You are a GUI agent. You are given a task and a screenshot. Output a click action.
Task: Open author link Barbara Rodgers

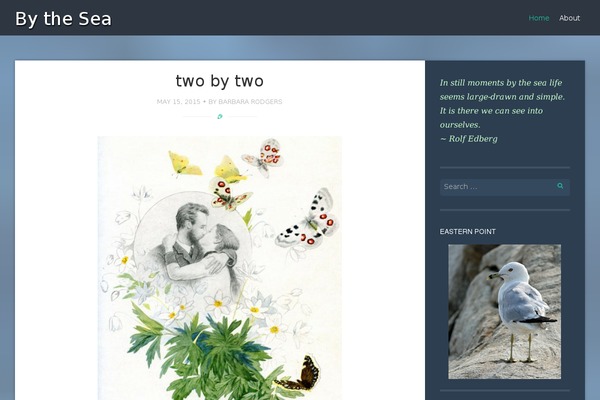tap(250, 101)
